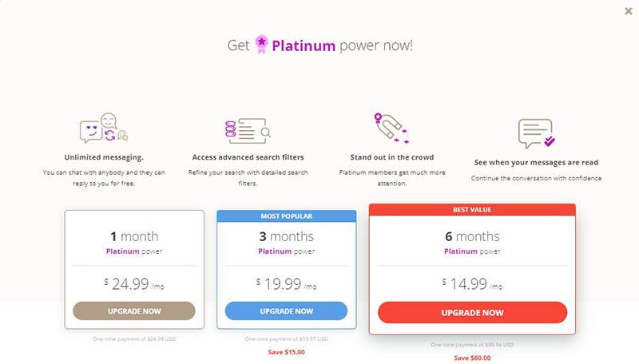Screen dimensions: 639x364
Task: Click the advanced search filters icon
Action: (x=248, y=131)
